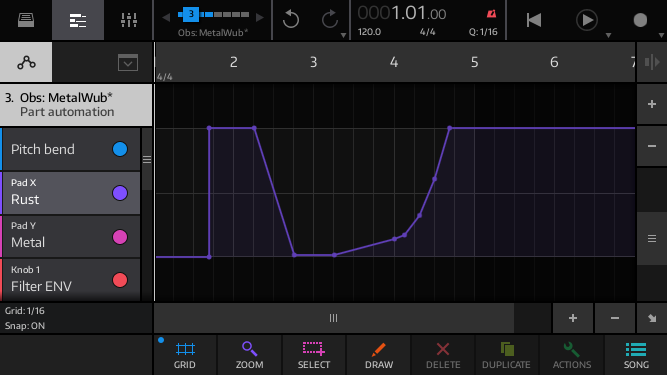Open the play options dropdown arrow
Screen dimensions: 667x375
pos(609,36)
